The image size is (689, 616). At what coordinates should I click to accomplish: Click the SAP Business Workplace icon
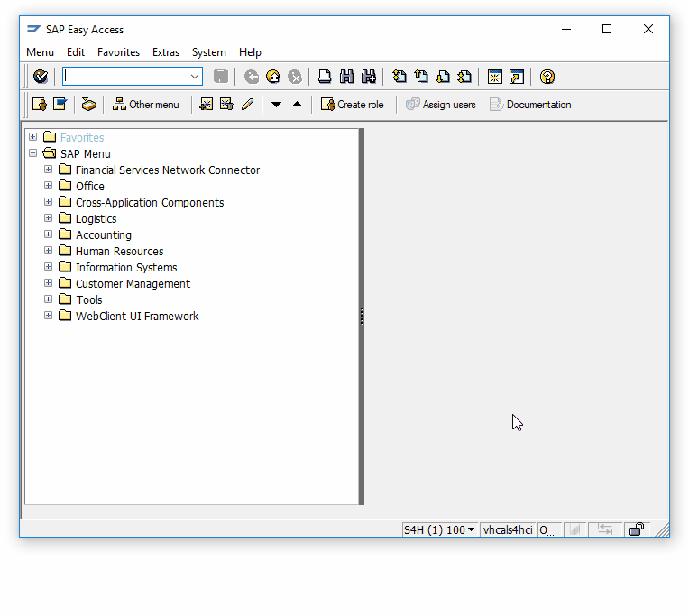(x=89, y=104)
